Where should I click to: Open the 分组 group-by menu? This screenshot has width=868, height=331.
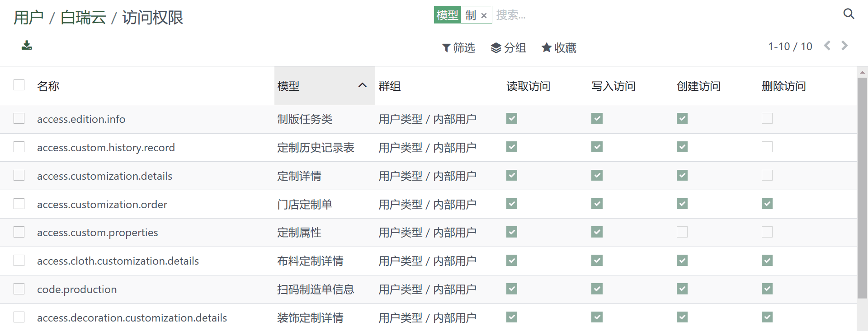(x=509, y=47)
